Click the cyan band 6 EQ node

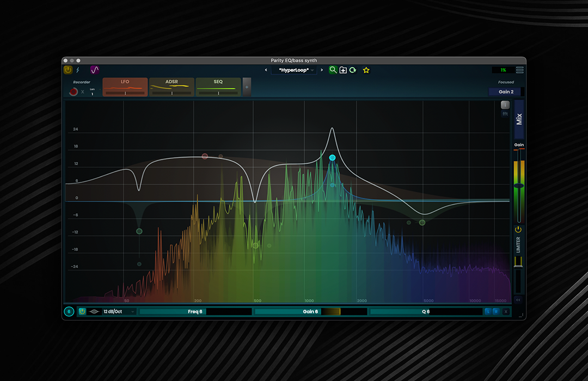[x=332, y=158]
